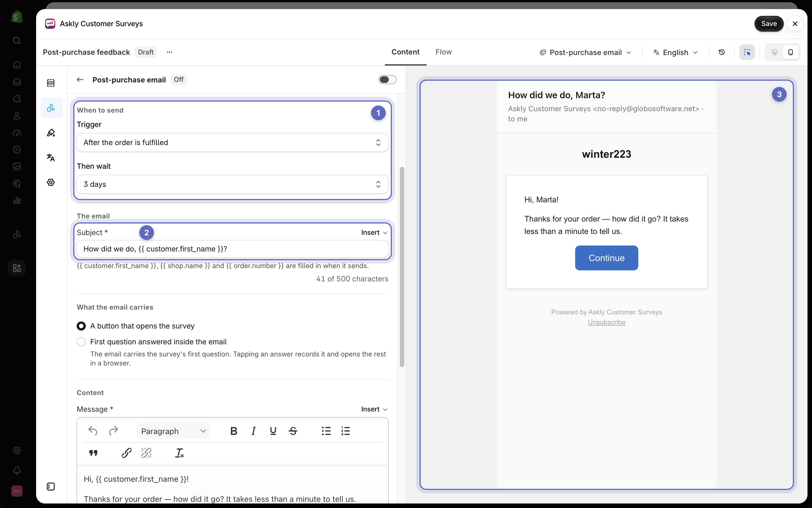Viewport: 812px width, 508px height.
Task: Open Shopify admin settings gear
Action: pos(17,450)
